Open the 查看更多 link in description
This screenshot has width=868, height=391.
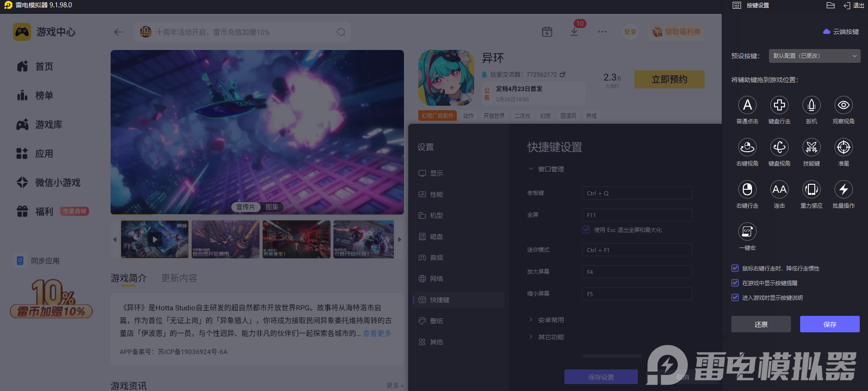[377, 333]
